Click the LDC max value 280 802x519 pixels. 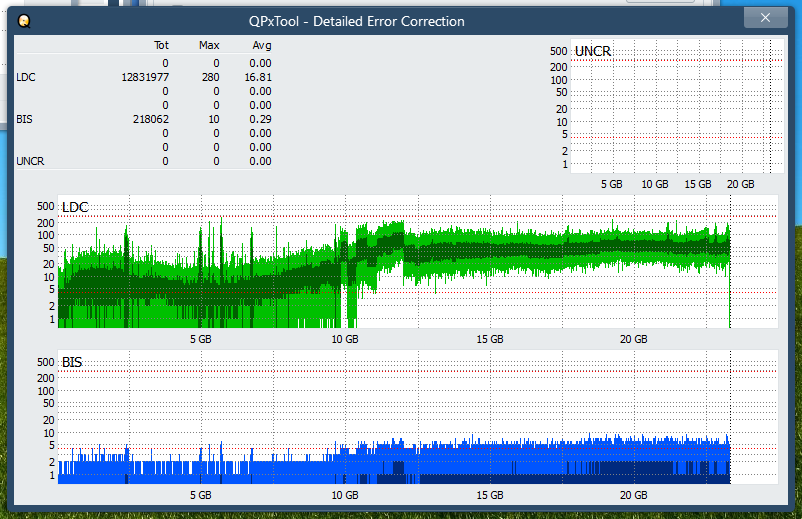tap(211, 77)
